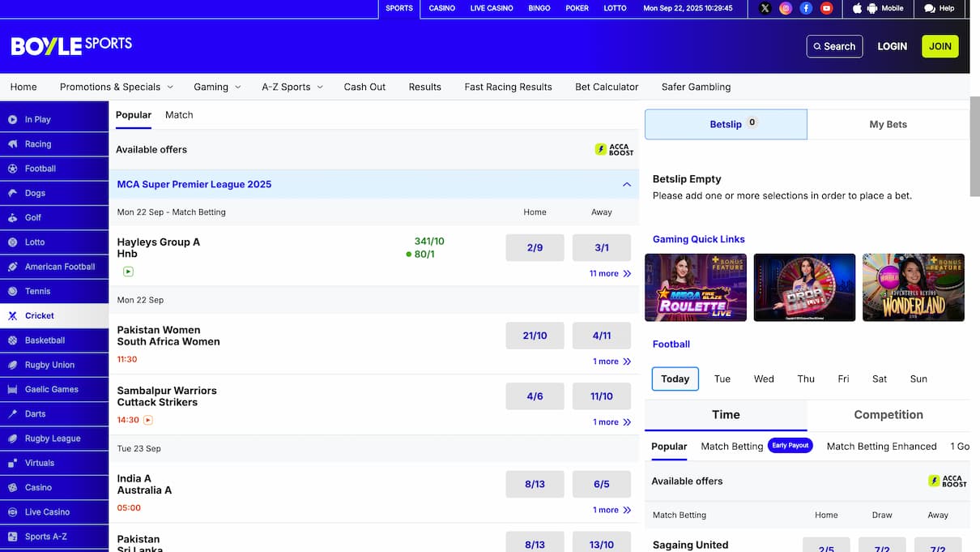Expand the Gaming dropdown menu

[x=217, y=87]
